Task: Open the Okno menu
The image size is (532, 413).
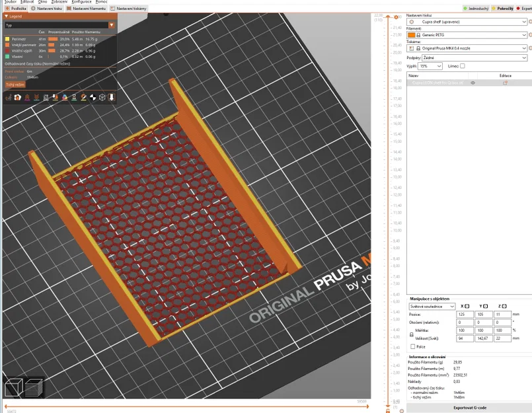Action: click(42, 2)
